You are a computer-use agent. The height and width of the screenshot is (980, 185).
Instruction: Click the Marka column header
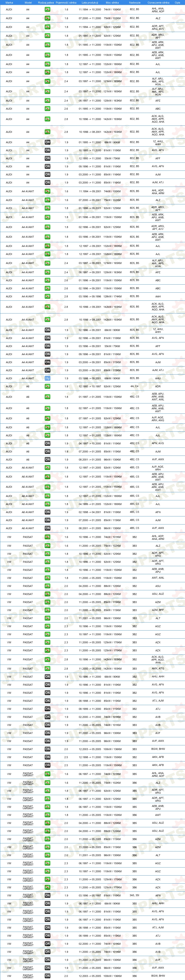[x=9, y=2]
